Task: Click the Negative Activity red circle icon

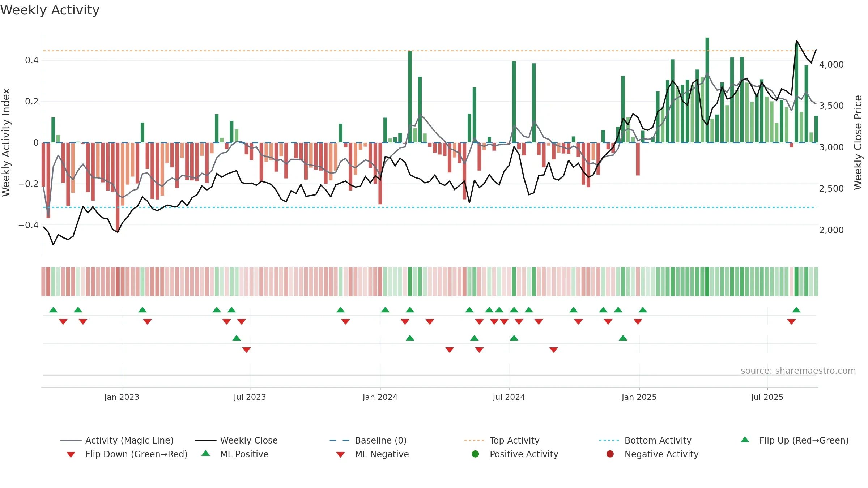Action: pos(610,454)
